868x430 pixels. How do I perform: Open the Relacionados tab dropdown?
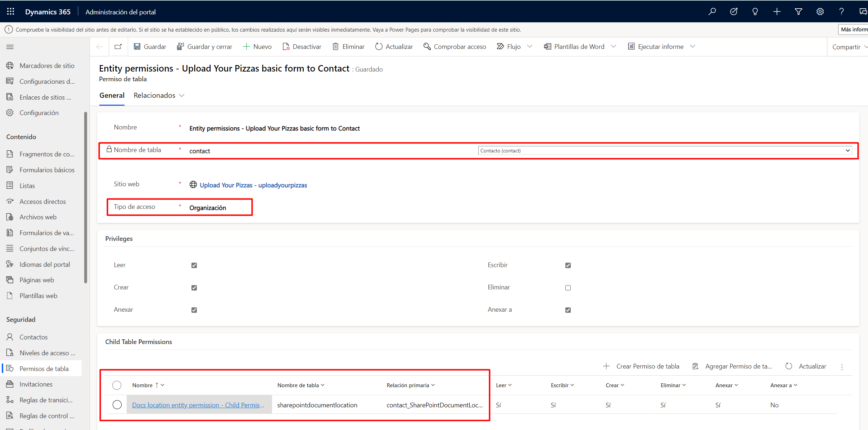pyautogui.click(x=159, y=95)
